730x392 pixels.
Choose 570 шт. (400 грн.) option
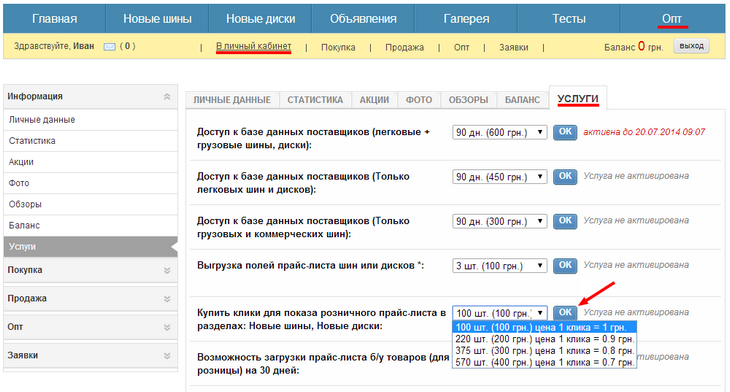[544, 362]
